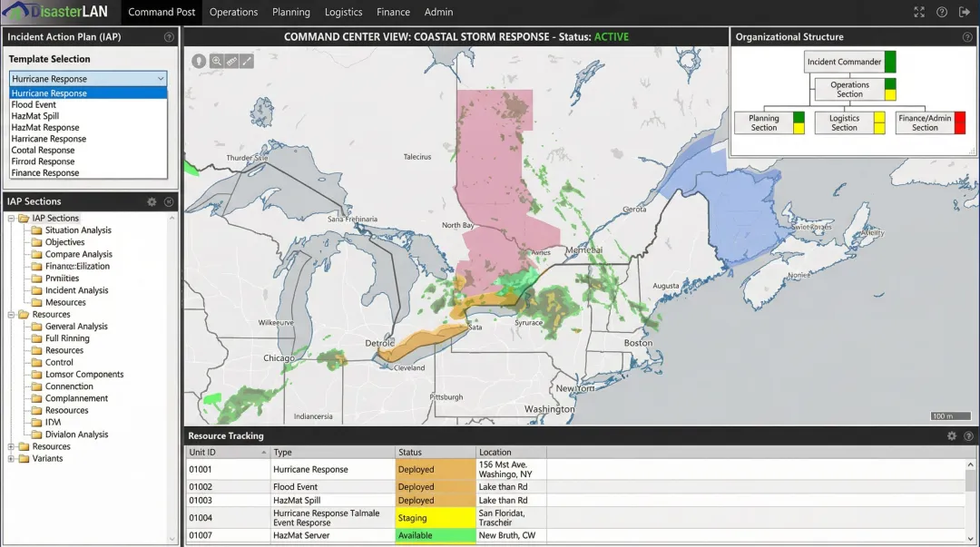The image size is (980, 547).
Task: Select the Incident Commander org box
Action: (844, 62)
